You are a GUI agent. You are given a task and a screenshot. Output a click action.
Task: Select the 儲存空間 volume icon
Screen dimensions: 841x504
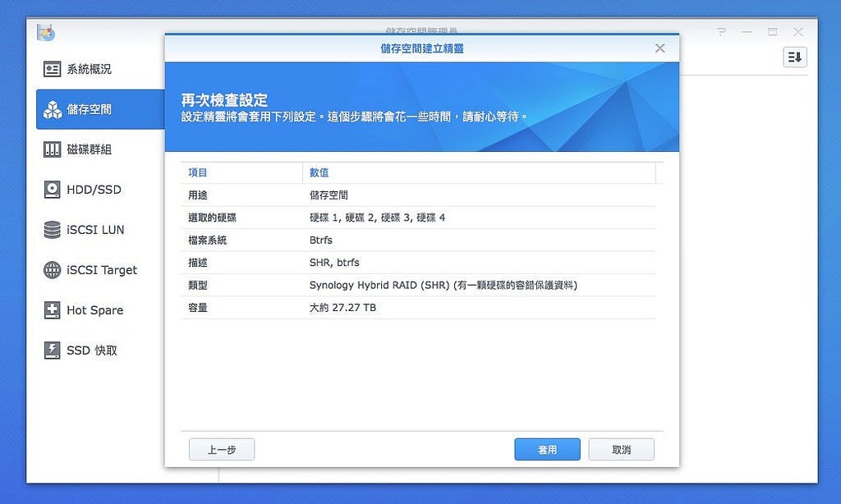[52, 110]
